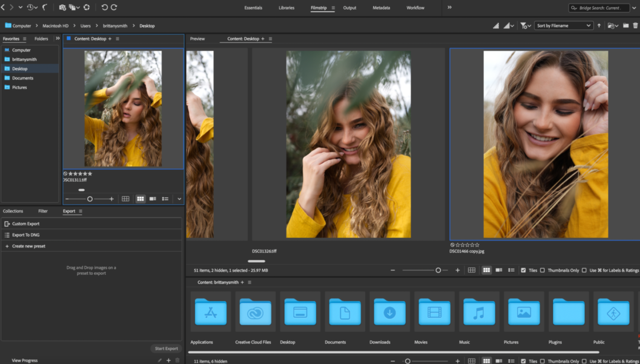Open the Collections panel tab
Image resolution: width=640 pixels, height=364 pixels.
pyautogui.click(x=13, y=211)
